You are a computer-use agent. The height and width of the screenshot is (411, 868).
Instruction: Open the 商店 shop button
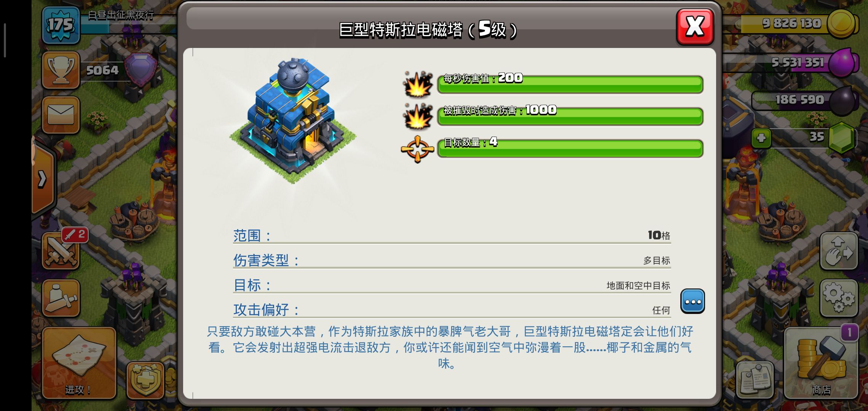point(821,363)
